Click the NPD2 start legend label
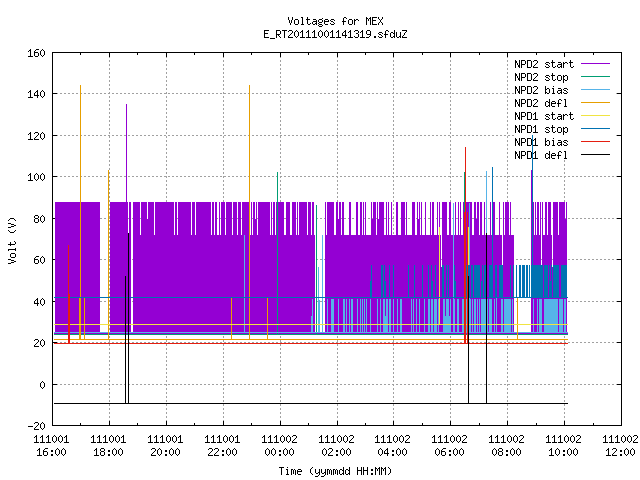The image size is (640, 480). [544, 64]
